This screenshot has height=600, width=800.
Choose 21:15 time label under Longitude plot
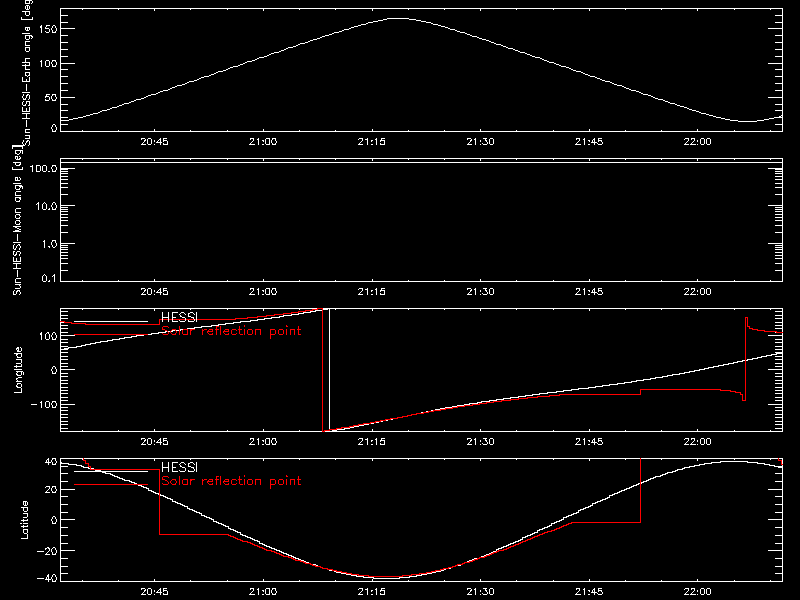pyautogui.click(x=371, y=442)
